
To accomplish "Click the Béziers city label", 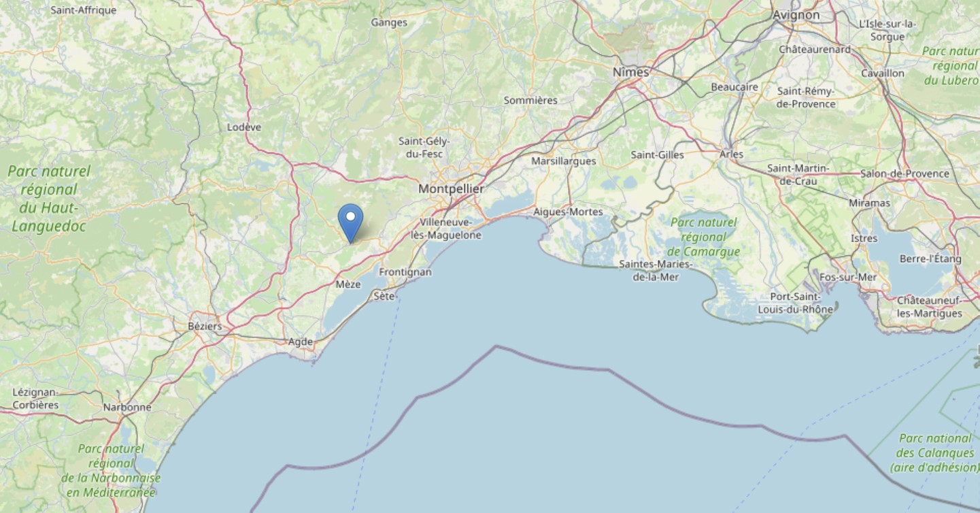I will pyautogui.click(x=205, y=327).
